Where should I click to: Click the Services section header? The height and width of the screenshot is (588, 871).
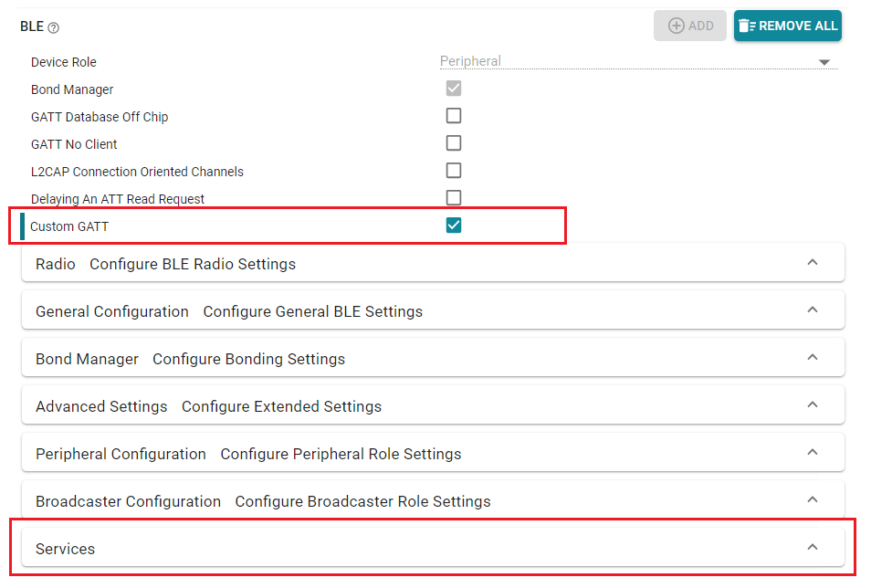(x=66, y=549)
